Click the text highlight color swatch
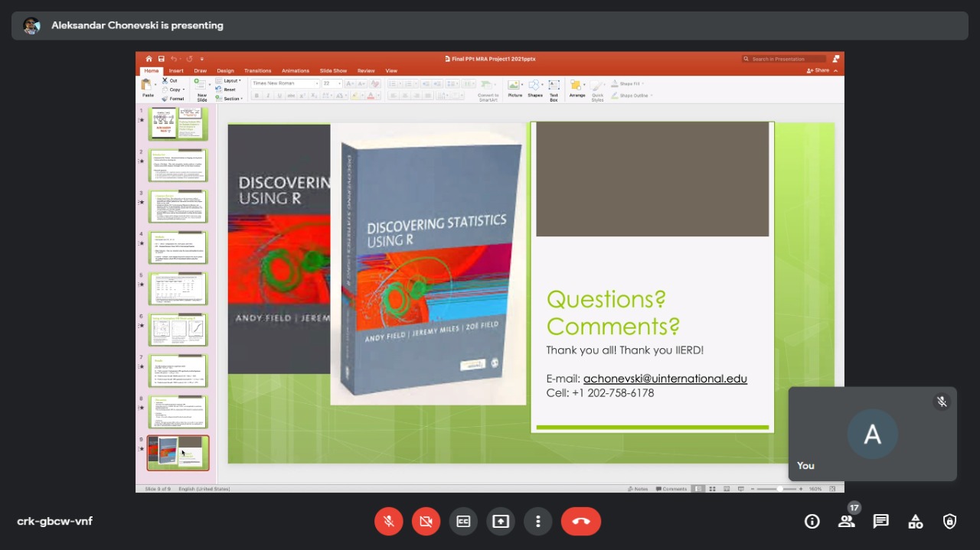980x550 pixels. click(x=354, y=96)
